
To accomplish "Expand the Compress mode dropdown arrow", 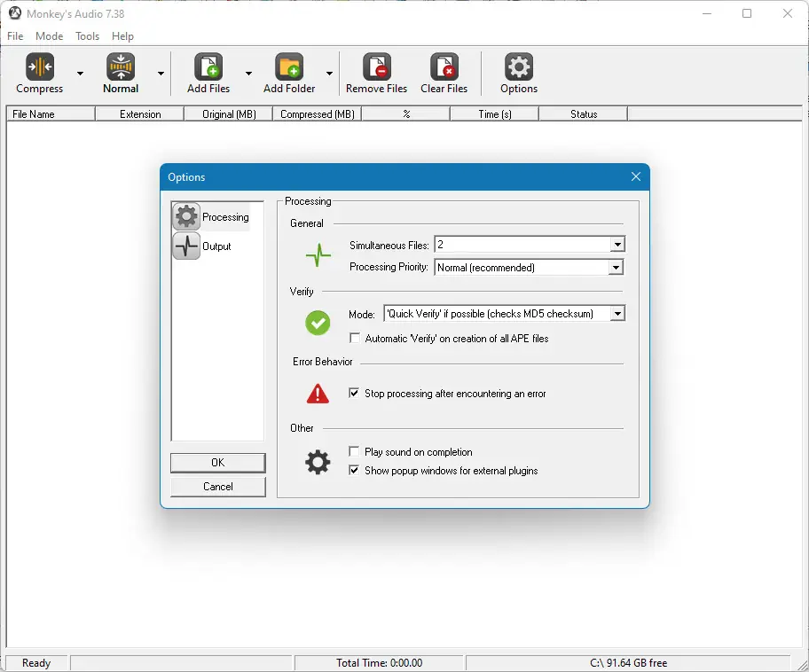I will 80,74.
